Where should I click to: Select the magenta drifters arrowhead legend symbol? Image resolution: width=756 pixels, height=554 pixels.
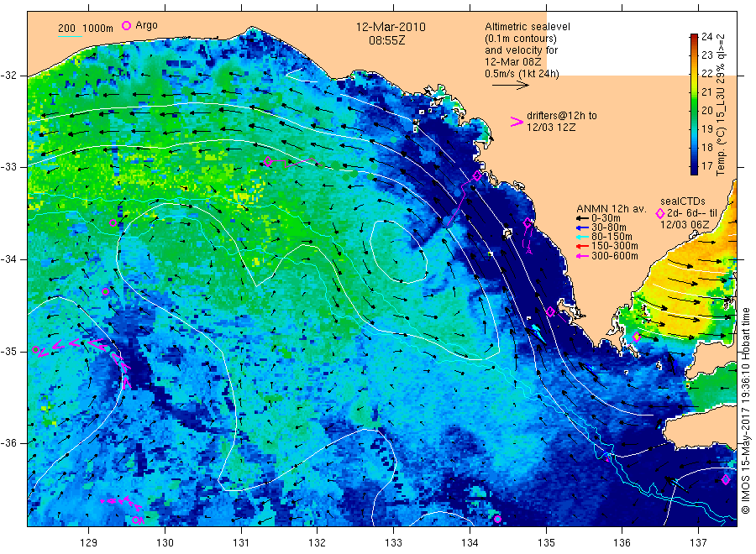pyautogui.click(x=517, y=122)
